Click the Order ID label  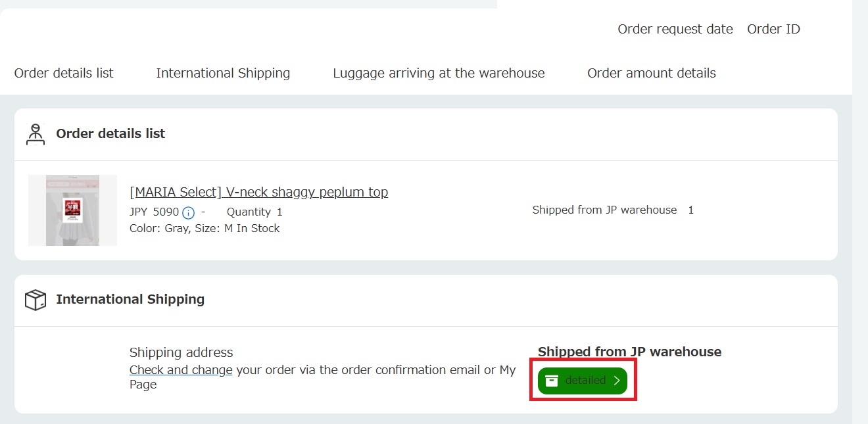point(773,29)
